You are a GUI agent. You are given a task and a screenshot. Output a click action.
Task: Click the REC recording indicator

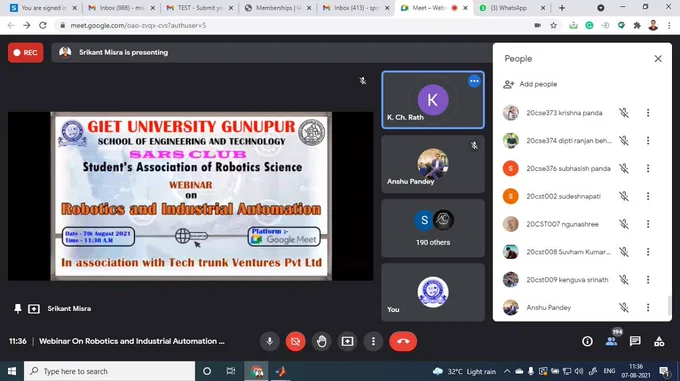tap(26, 52)
